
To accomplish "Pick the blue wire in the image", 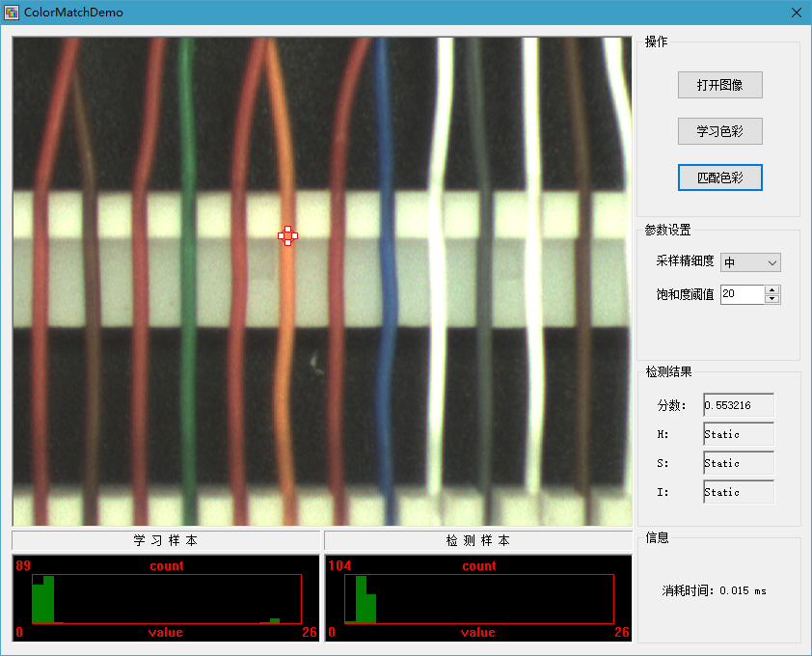I will click(385, 289).
